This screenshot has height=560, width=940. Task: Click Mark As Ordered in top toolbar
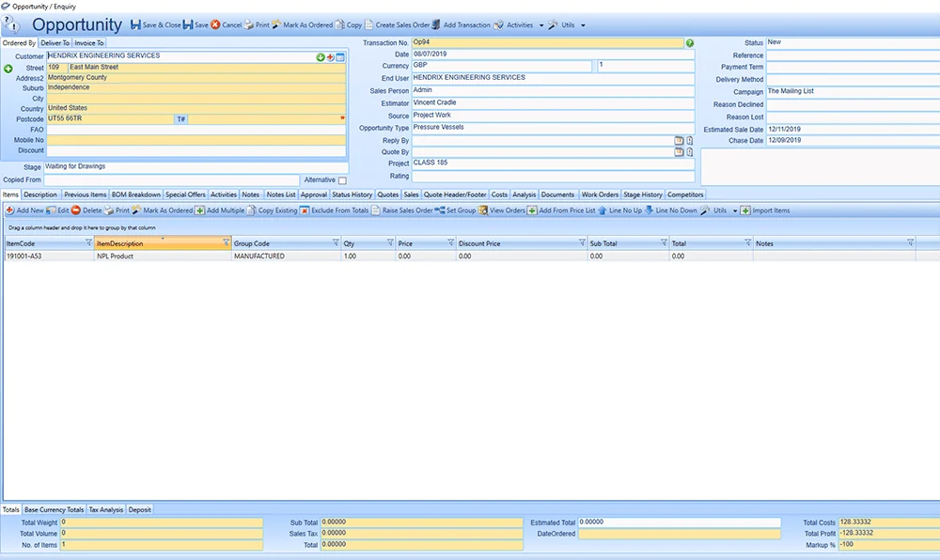pos(302,25)
